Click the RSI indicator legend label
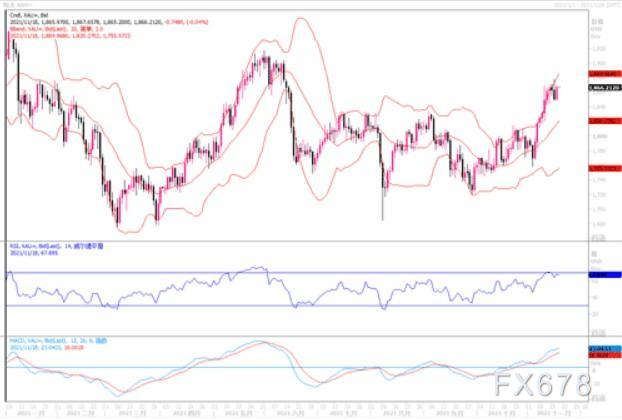This screenshot has height=420, width=622. click(56, 246)
